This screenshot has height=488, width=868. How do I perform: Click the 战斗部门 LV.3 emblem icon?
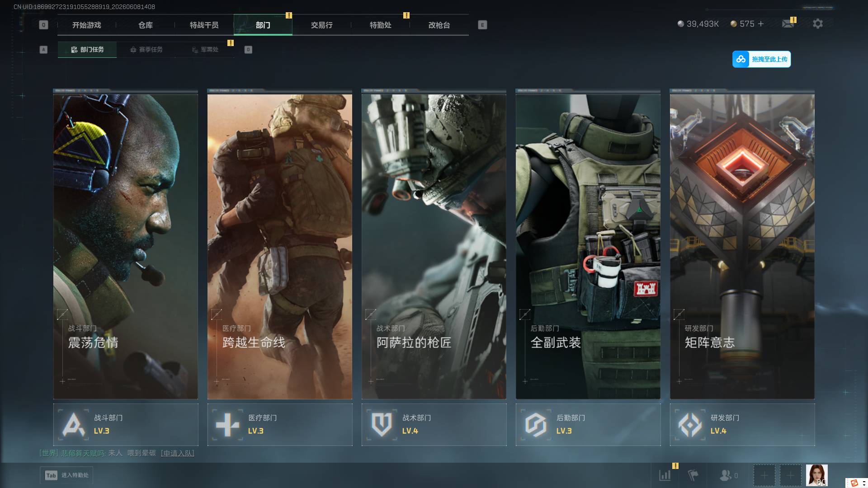73,425
